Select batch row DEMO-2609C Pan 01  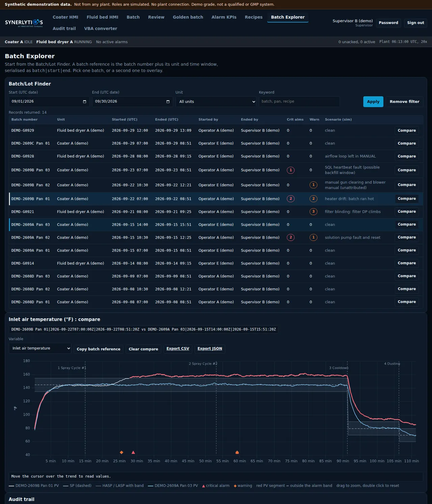pyautogui.click(x=216, y=143)
